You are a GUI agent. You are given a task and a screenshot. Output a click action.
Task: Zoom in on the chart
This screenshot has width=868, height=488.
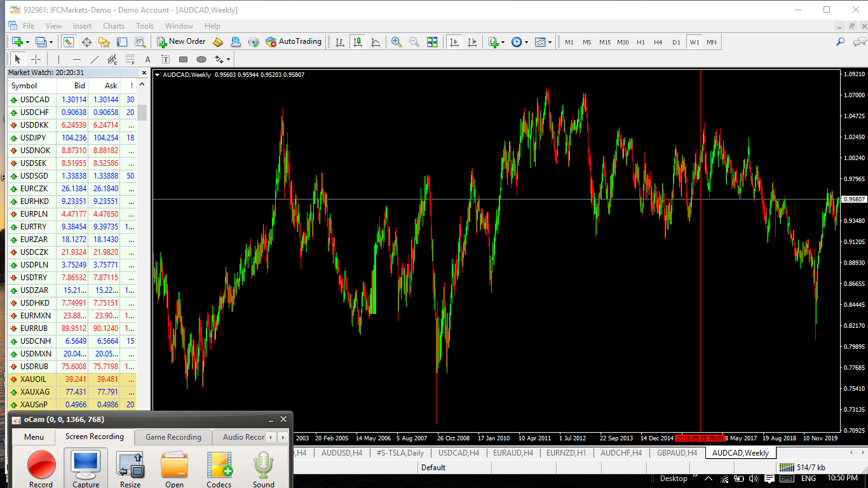point(397,42)
